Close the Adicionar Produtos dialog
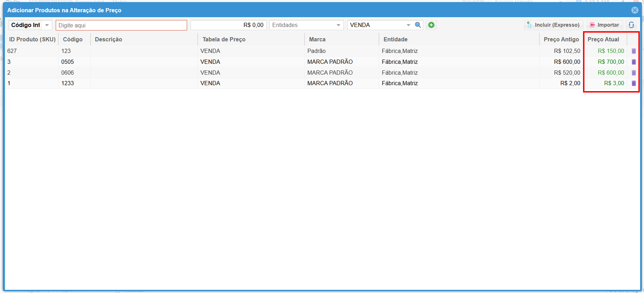Viewport: 644px width, 293px height. point(635,10)
